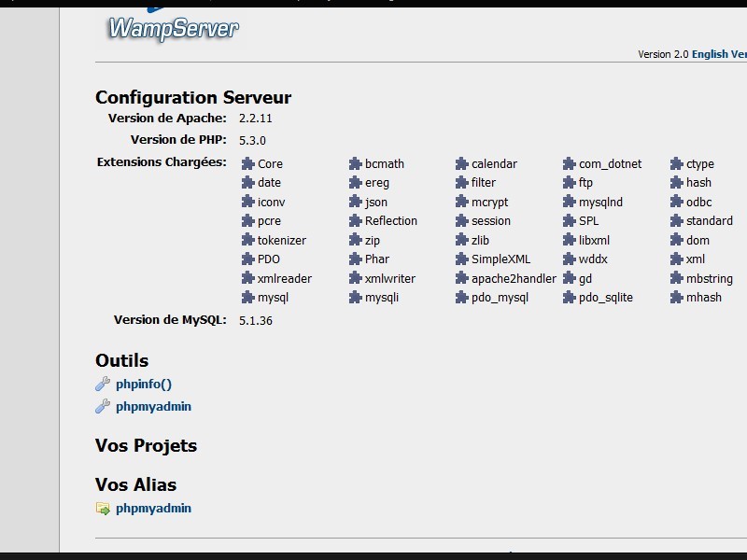Click the 'Configuration Serveur' heading
The width and height of the screenshot is (747, 560).
click(193, 98)
